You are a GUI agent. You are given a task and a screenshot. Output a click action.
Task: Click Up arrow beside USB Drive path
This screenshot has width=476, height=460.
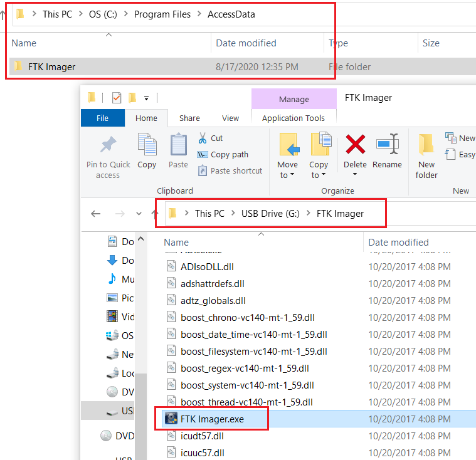tap(155, 214)
